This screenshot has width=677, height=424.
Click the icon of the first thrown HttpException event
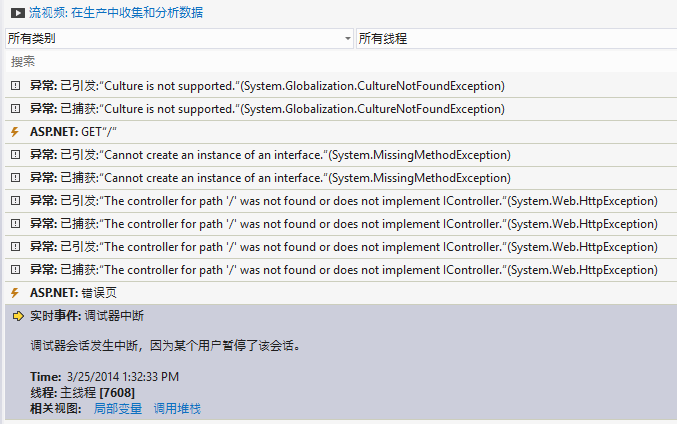pos(16,201)
